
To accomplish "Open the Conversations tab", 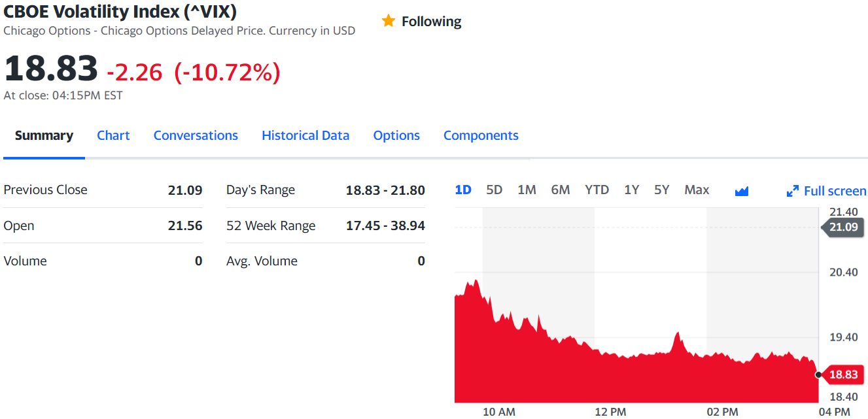I will [x=196, y=135].
